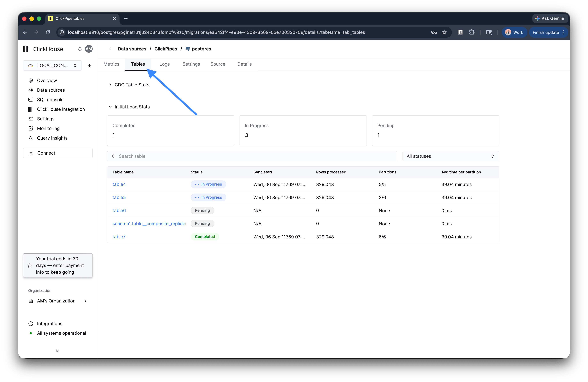The image size is (588, 382).
Task: Collapse Initial Load Stats section
Action: (129, 107)
